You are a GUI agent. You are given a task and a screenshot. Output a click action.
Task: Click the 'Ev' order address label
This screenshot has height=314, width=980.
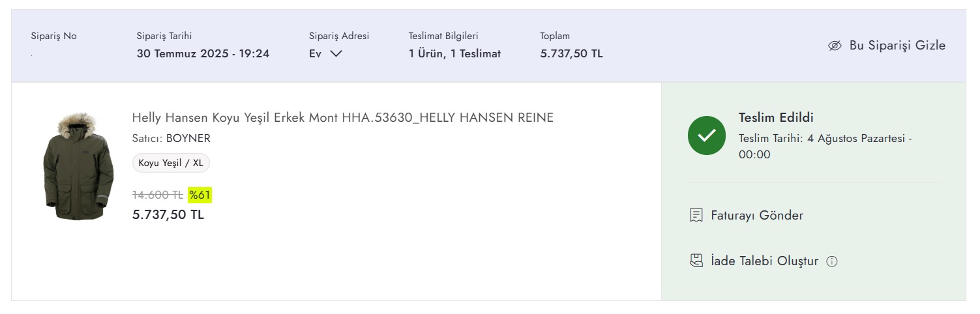(x=315, y=53)
